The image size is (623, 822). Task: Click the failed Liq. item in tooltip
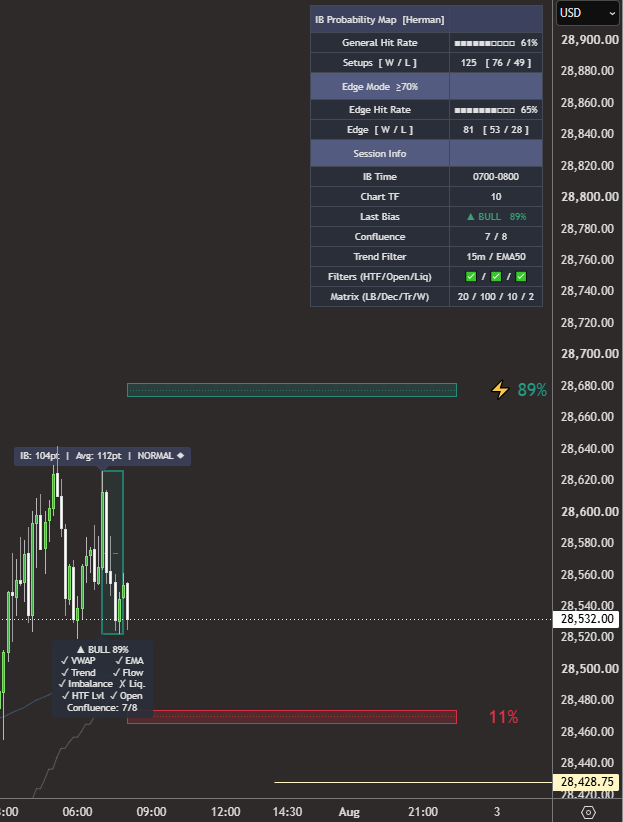[x=132, y=684]
